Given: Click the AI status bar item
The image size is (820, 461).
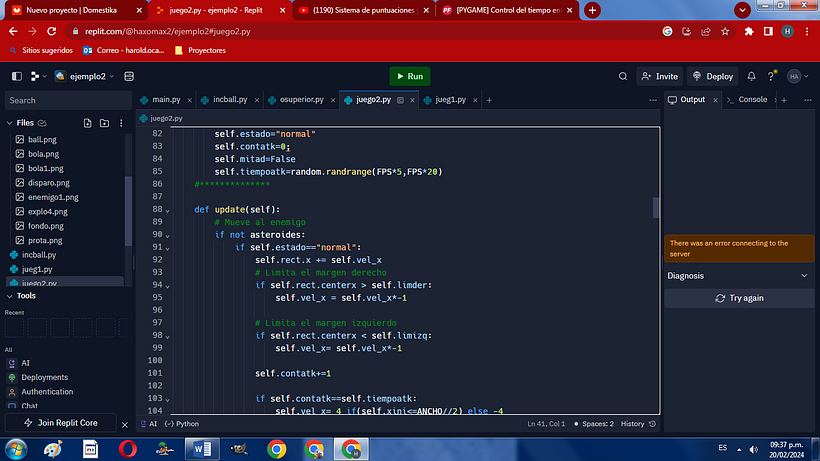Looking at the screenshot, I should coord(149,424).
